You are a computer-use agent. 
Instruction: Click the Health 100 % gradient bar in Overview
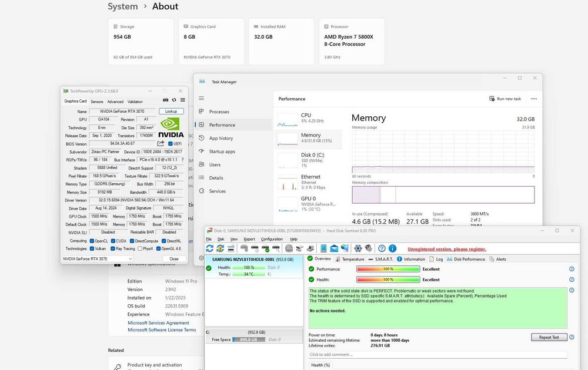388,280
